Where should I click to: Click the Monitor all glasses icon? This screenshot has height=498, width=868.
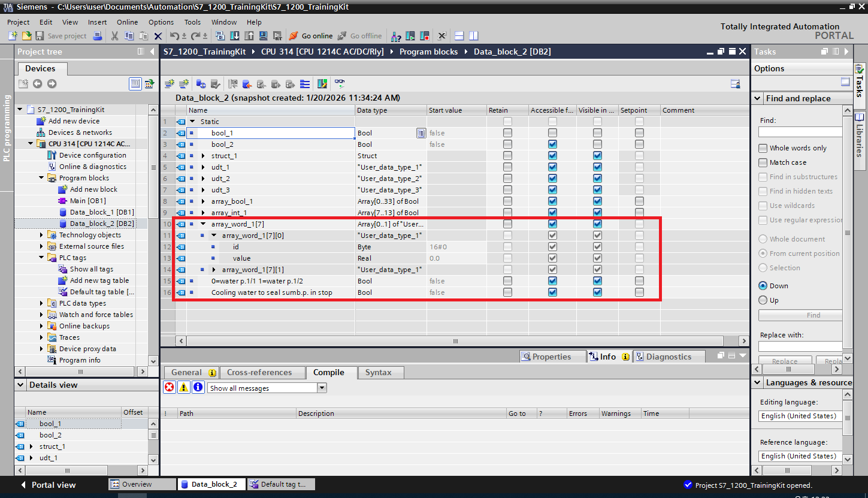(340, 84)
